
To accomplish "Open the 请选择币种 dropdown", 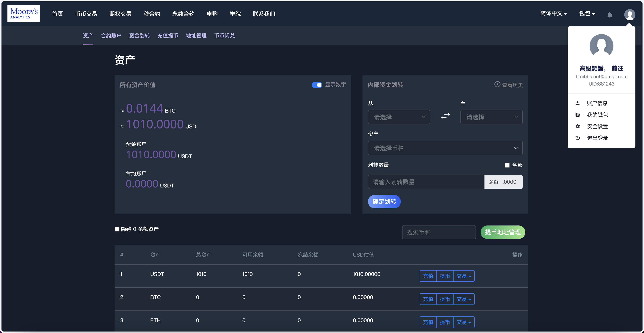I will [x=445, y=148].
